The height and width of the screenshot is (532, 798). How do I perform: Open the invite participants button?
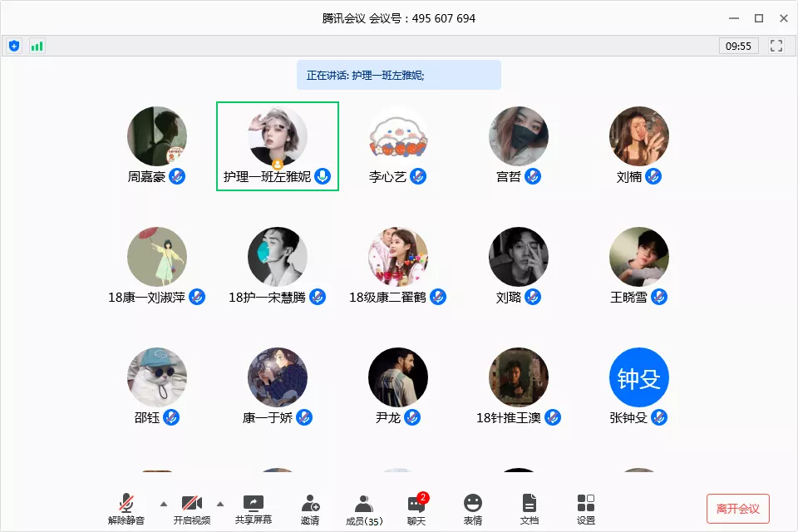point(310,509)
